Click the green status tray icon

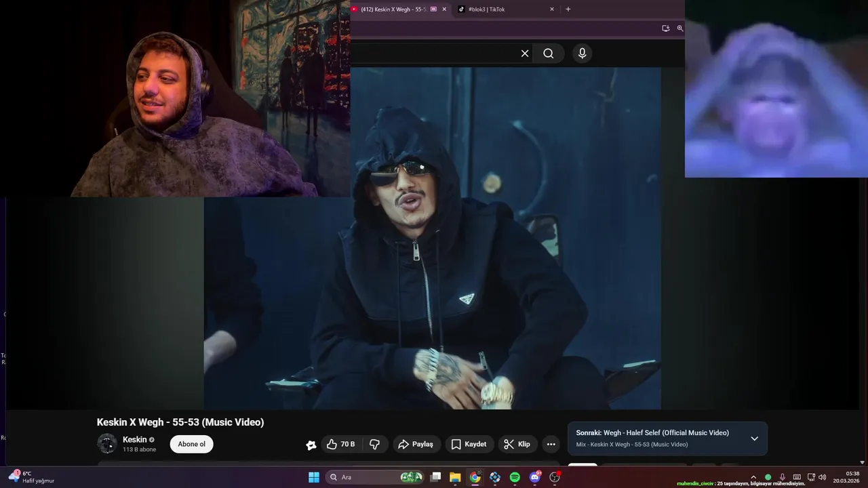click(x=768, y=477)
